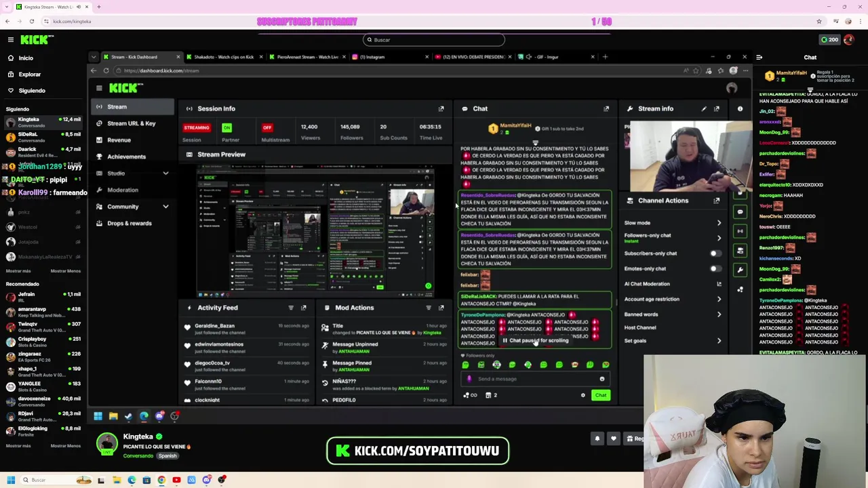This screenshot has width=868, height=488.
Task: Edit Stream info with pencil icon
Action: (x=704, y=108)
